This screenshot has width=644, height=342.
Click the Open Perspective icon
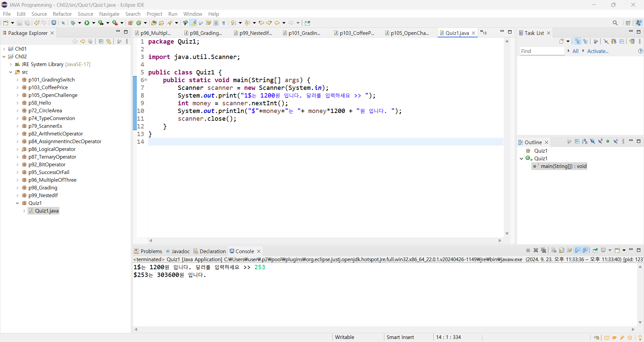coord(628,23)
